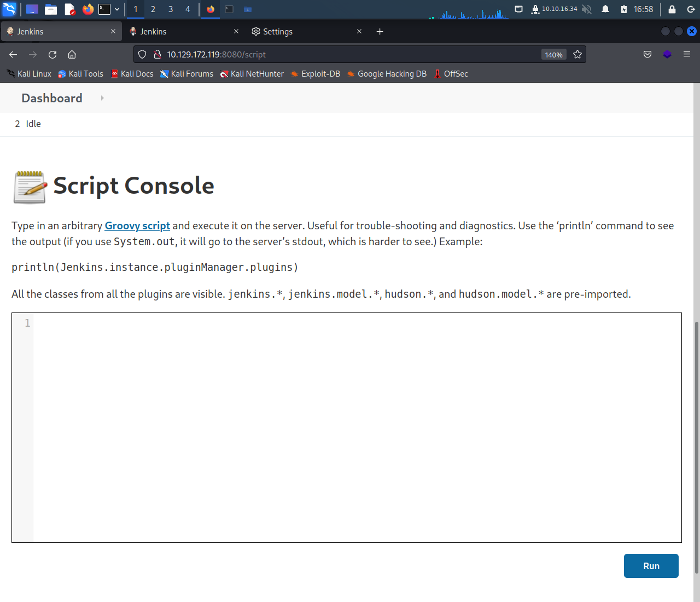The height and width of the screenshot is (602, 700).
Task: Open a new browser tab
Action: 380,32
